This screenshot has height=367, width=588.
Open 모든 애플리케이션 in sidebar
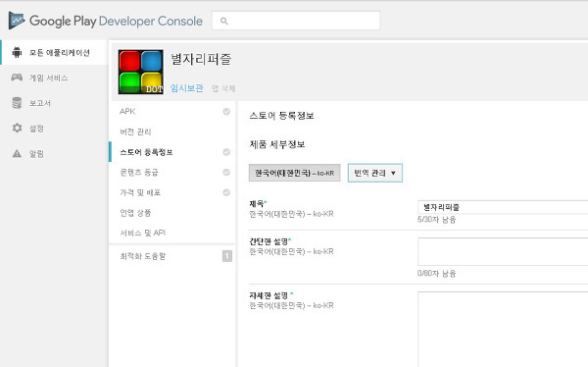[x=55, y=52]
